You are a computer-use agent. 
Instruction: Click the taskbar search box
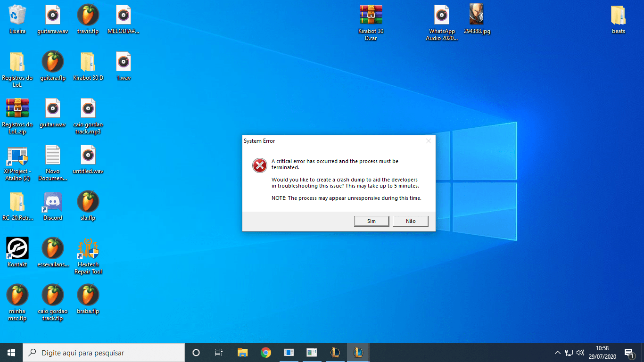tap(104, 353)
